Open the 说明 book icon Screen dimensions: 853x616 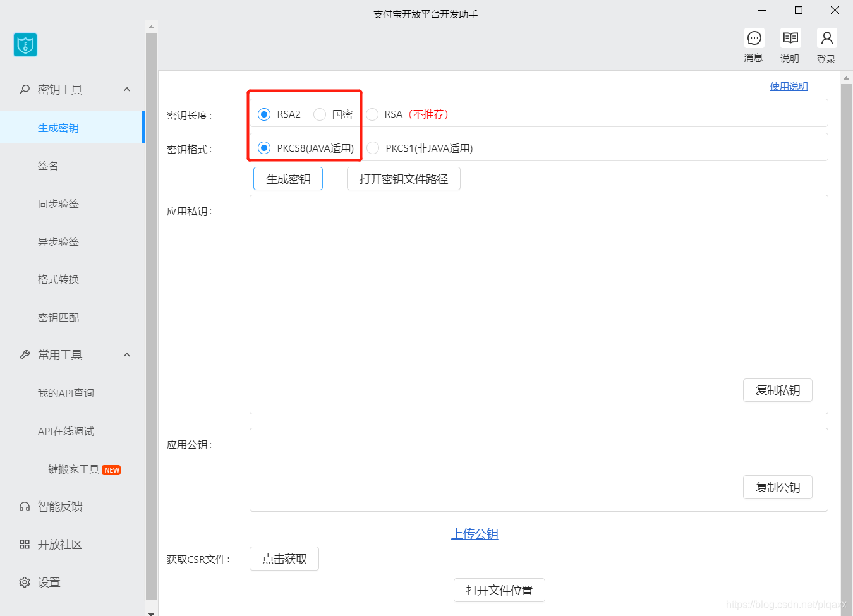790,39
